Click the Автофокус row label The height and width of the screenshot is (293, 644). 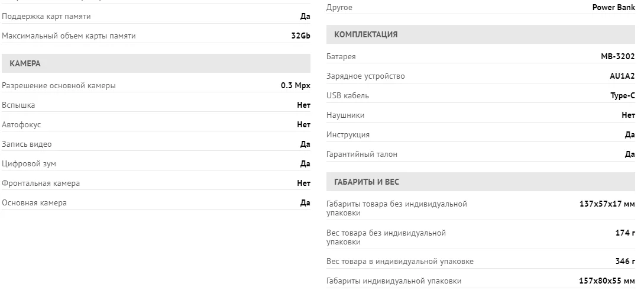point(21,124)
